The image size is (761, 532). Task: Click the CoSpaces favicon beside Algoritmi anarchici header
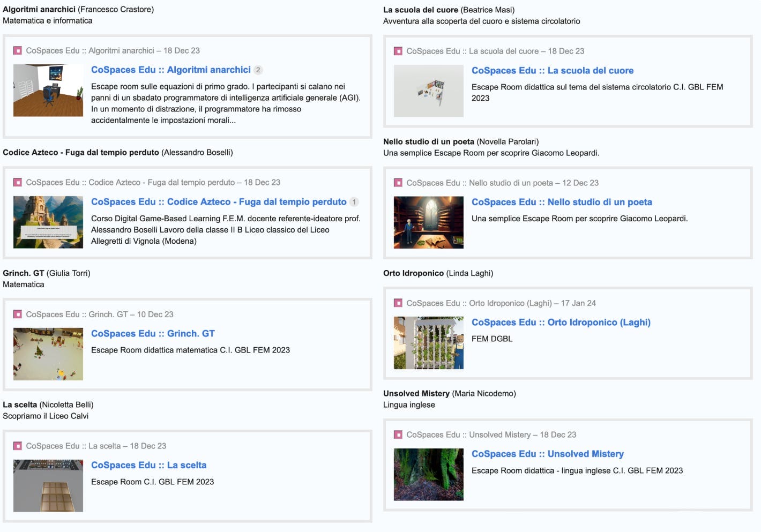pyautogui.click(x=18, y=51)
